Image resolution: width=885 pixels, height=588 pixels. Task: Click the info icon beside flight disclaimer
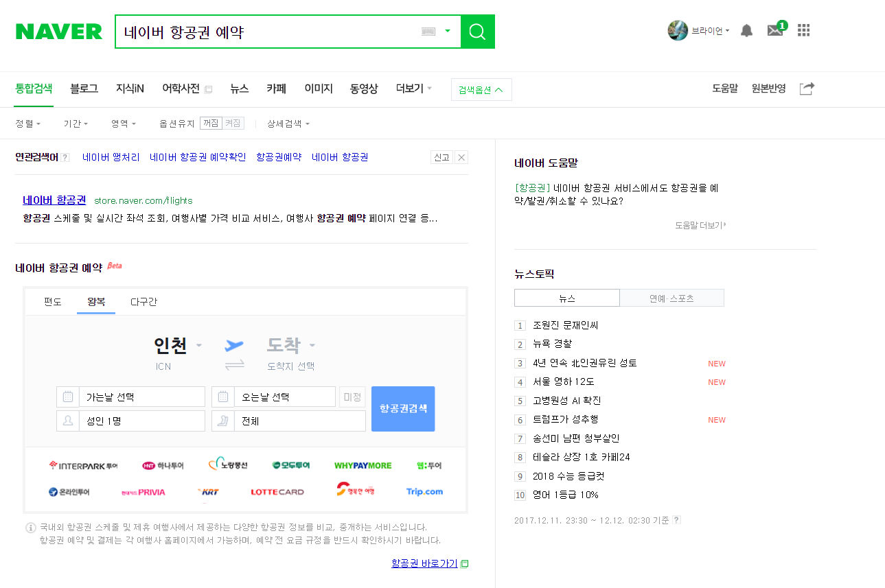coord(31,528)
